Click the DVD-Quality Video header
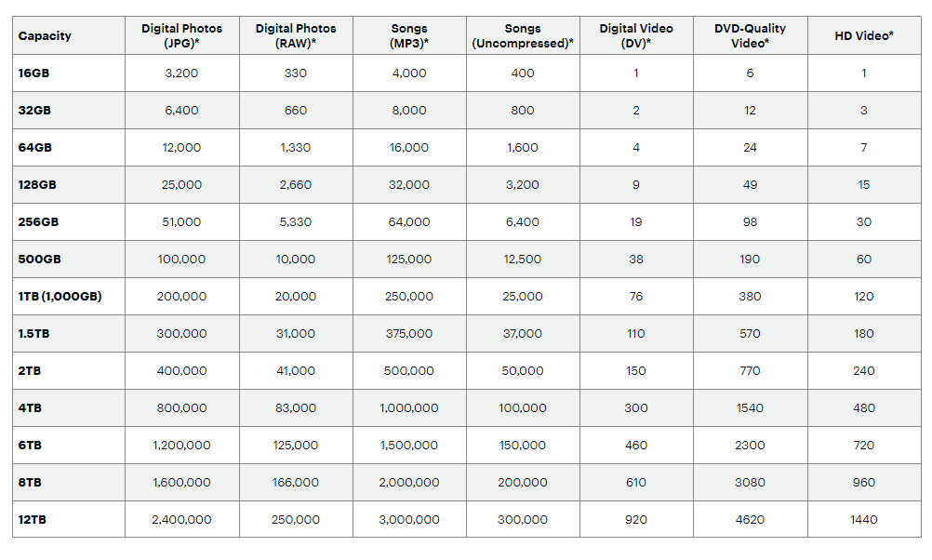932x560 pixels. coord(750,36)
